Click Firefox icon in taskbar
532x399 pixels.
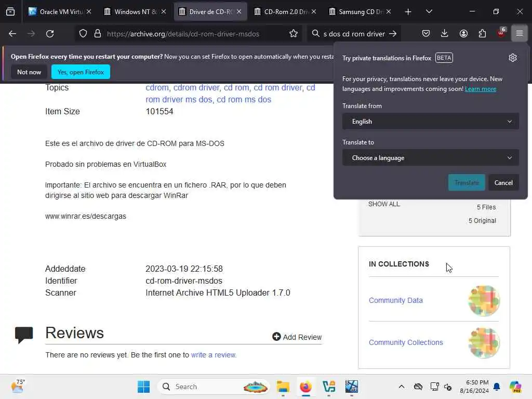305,387
